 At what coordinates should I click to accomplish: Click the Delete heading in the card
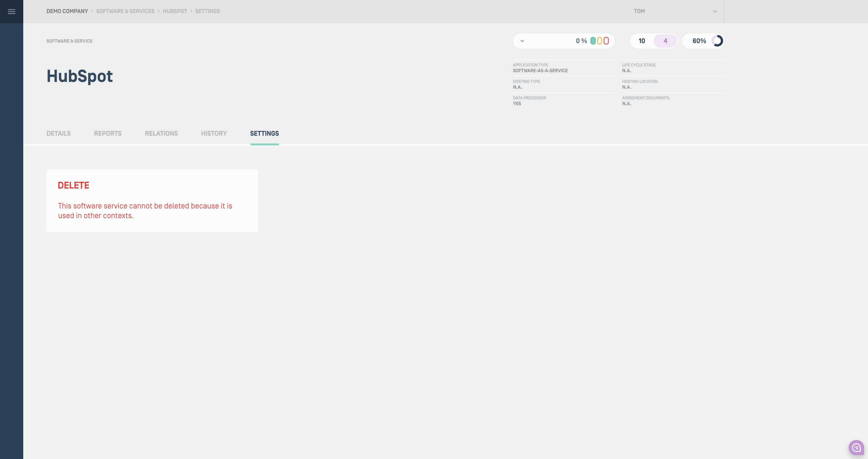pos(73,185)
